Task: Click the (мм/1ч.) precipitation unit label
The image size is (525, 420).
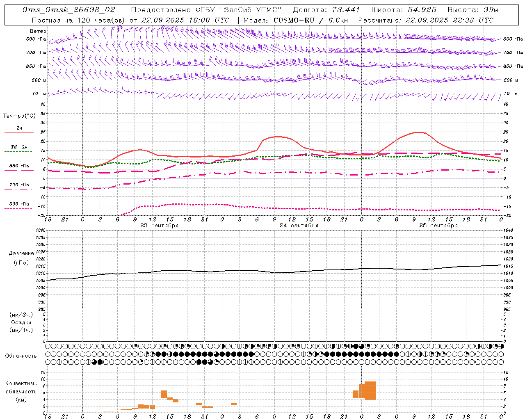Action: click(x=21, y=330)
